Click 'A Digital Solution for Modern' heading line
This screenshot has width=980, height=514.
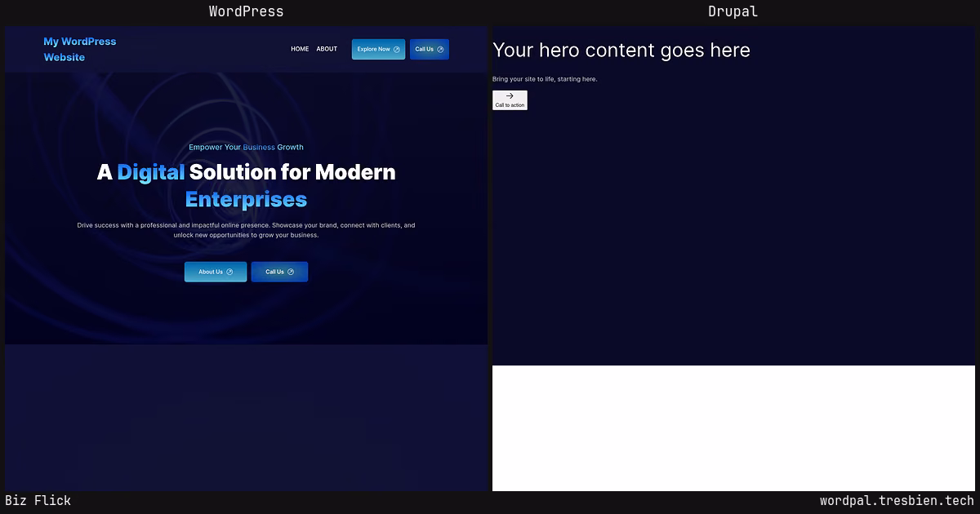(246, 172)
